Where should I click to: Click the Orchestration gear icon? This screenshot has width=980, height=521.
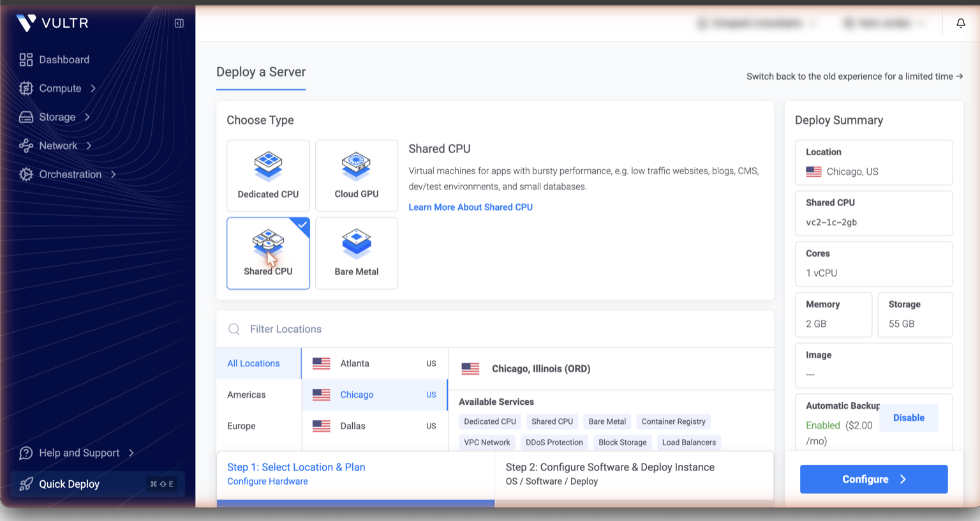[x=26, y=174]
